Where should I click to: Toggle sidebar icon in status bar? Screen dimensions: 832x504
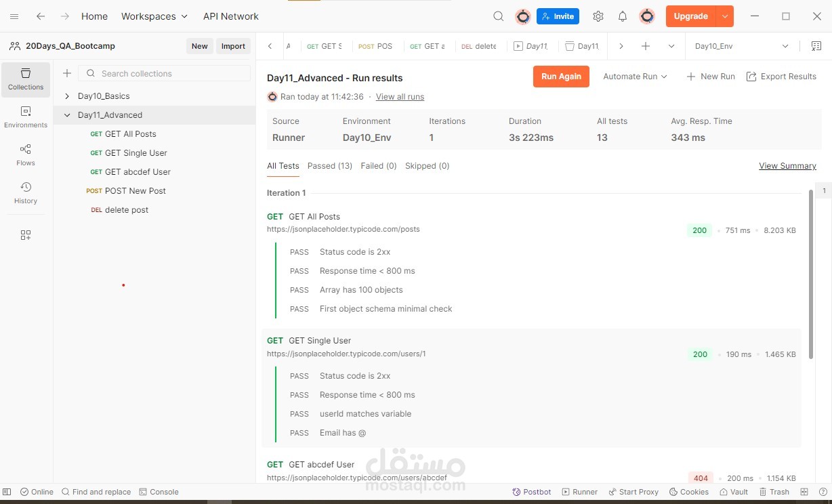(6, 492)
